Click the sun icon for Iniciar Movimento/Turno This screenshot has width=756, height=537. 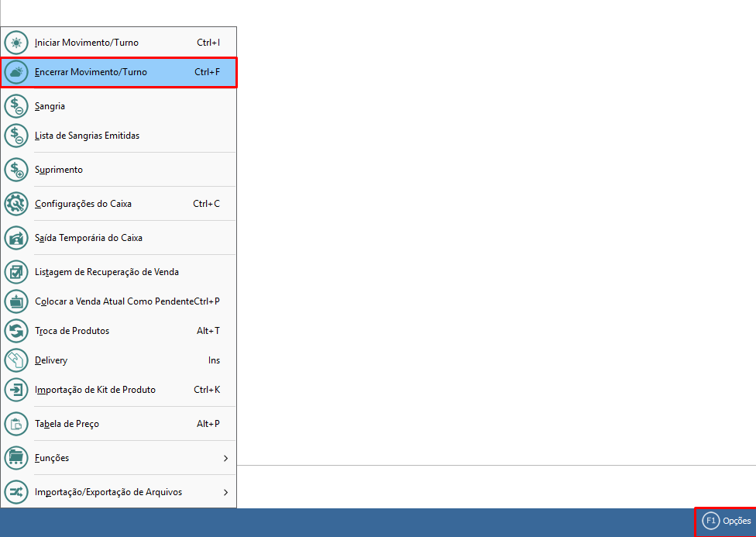(x=16, y=43)
